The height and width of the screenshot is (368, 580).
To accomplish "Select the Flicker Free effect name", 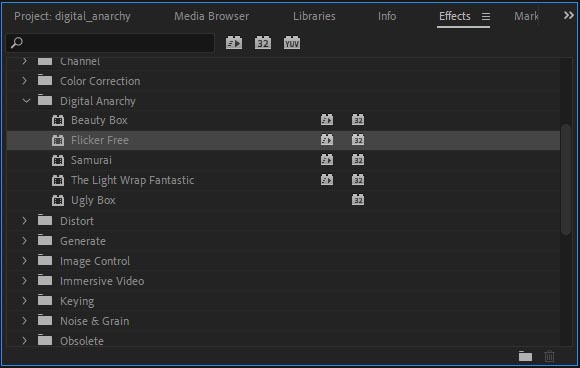I will click(x=100, y=140).
